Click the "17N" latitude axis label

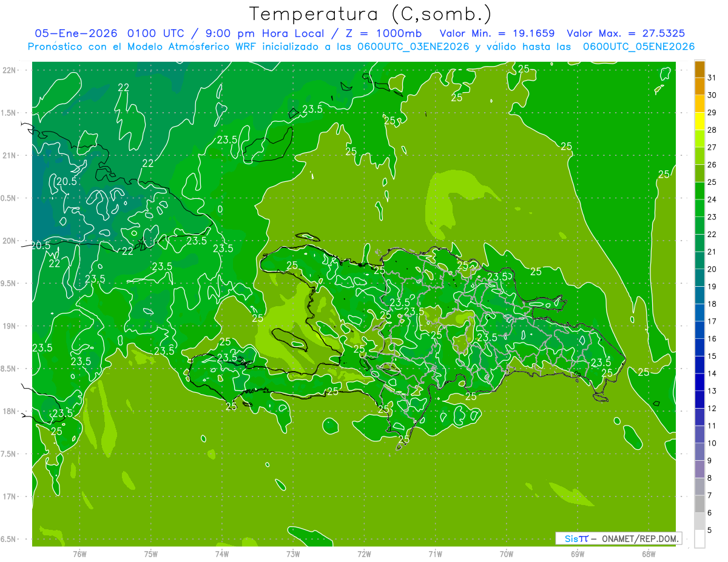coord(8,497)
